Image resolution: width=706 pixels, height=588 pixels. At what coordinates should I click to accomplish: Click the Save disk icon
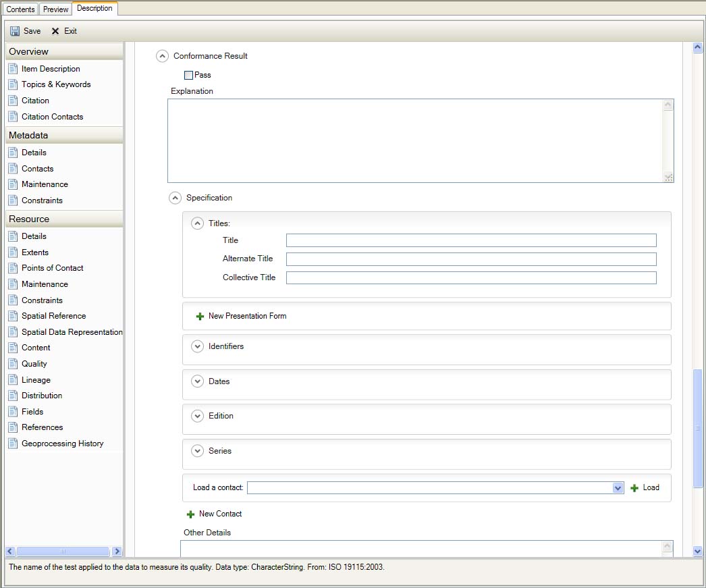tap(15, 31)
